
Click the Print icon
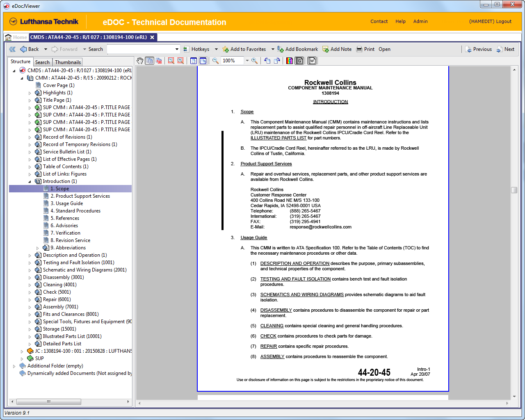point(359,49)
